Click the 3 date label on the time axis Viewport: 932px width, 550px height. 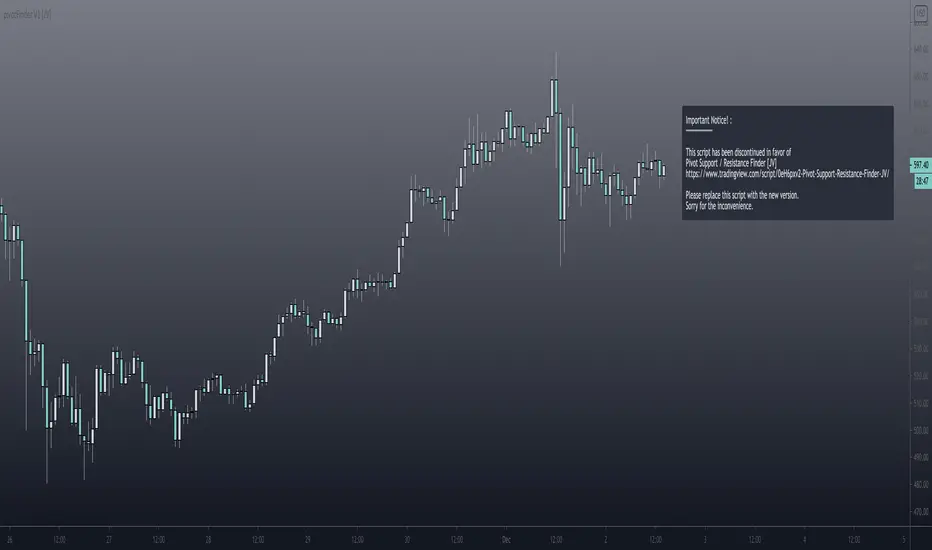(703, 537)
